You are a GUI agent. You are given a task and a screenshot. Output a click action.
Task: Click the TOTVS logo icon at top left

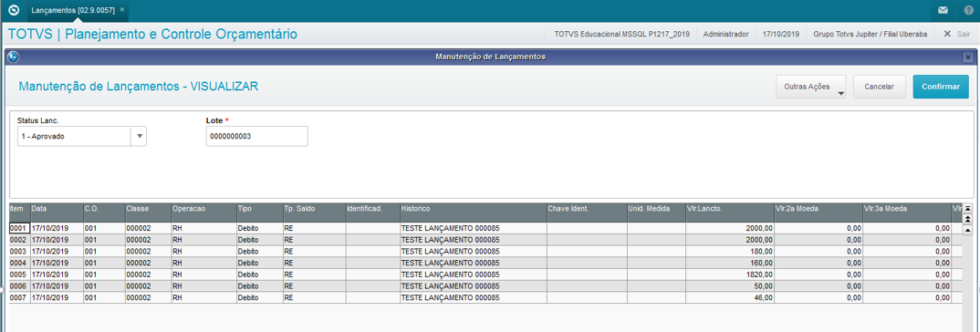pos(13,11)
